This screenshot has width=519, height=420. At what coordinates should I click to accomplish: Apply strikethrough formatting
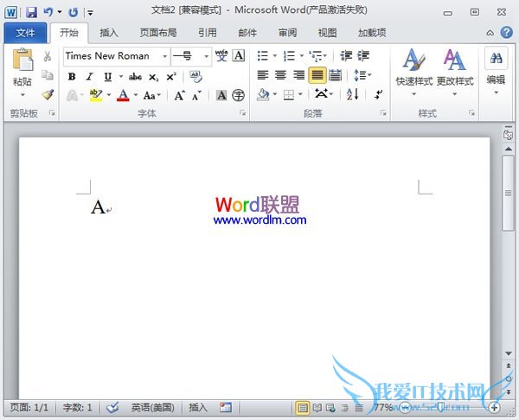135,77
